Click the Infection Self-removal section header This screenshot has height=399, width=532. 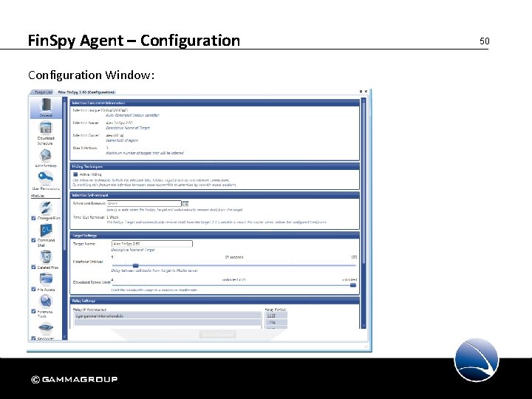click(215, 195)
